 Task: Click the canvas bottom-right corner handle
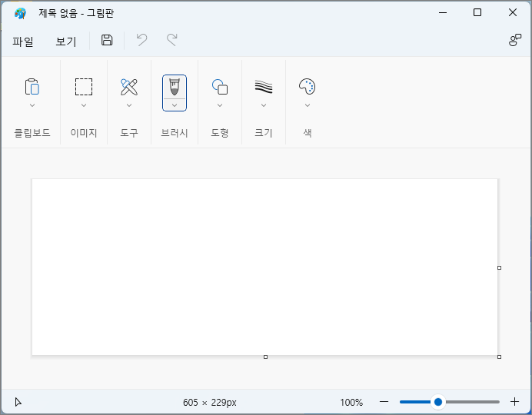point(499,357)
